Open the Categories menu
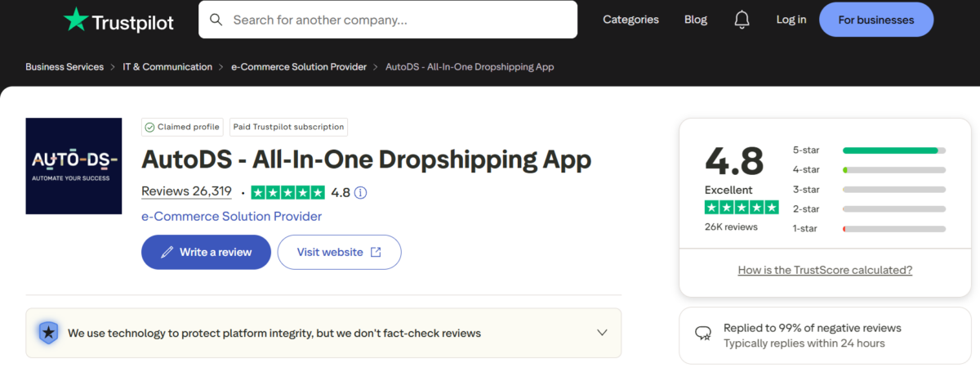The width and height of the screenshot is (980, 368). pyautogui.click(x=630, y=20)
